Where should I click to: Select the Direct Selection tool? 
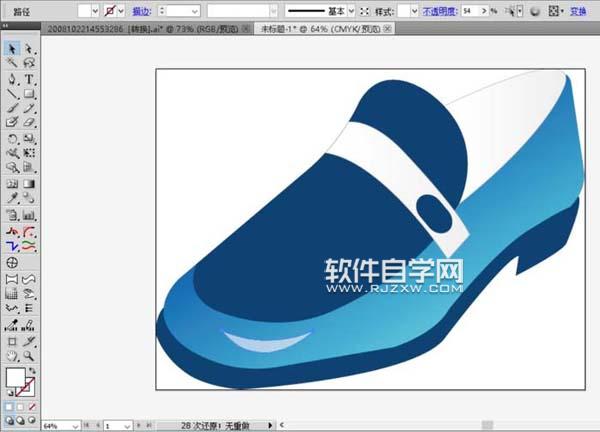pos(29,48)
